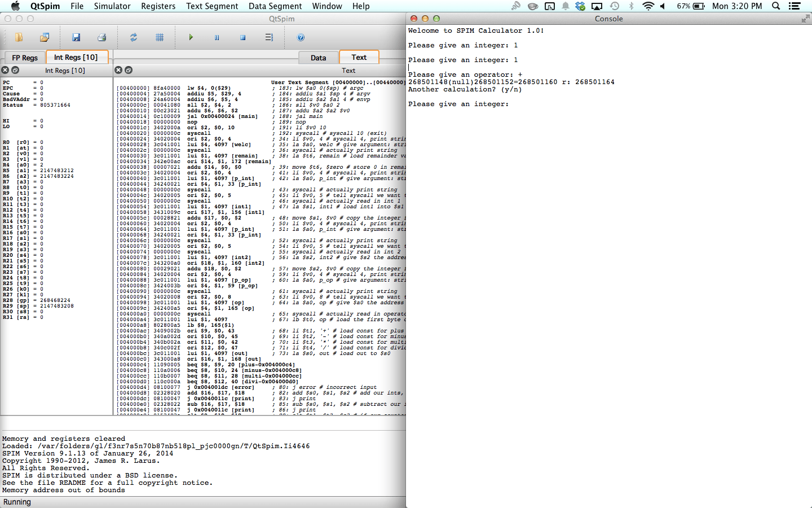Click the R29 [sp] register row

38,306
